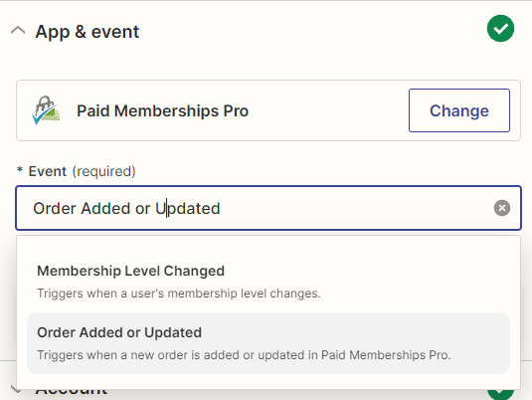Click the membership level changes description text
The image size is (532, 400).
click(179, 294)
